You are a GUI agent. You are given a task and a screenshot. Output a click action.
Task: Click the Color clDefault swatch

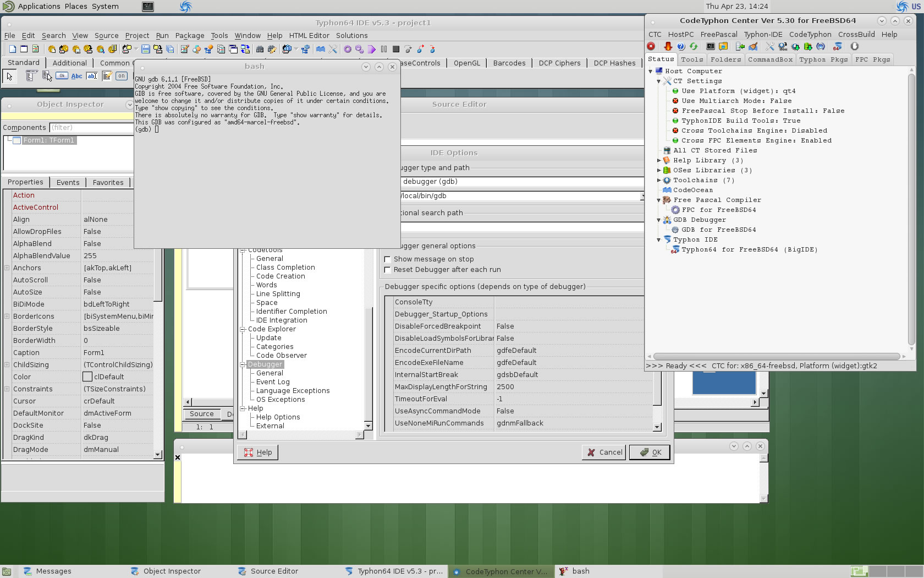tap(87, 377)
